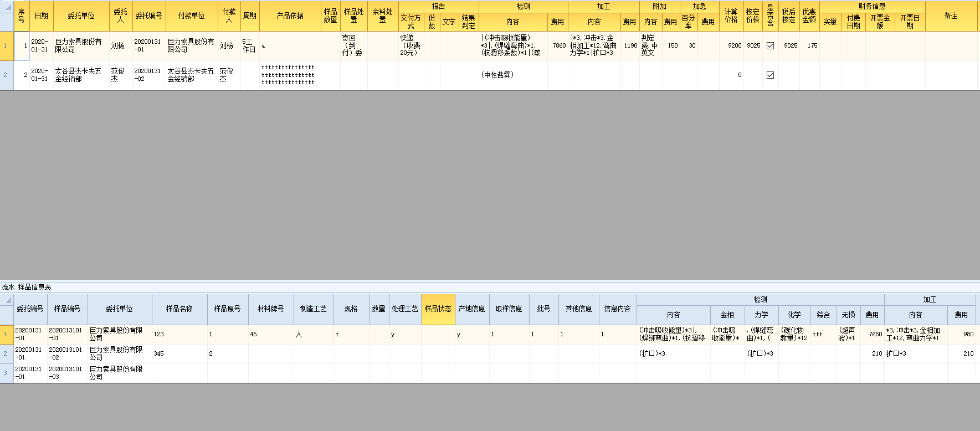Select the 7860 test fee cell
The width and height of the screenshot is (980, 431).
point(558,46)
